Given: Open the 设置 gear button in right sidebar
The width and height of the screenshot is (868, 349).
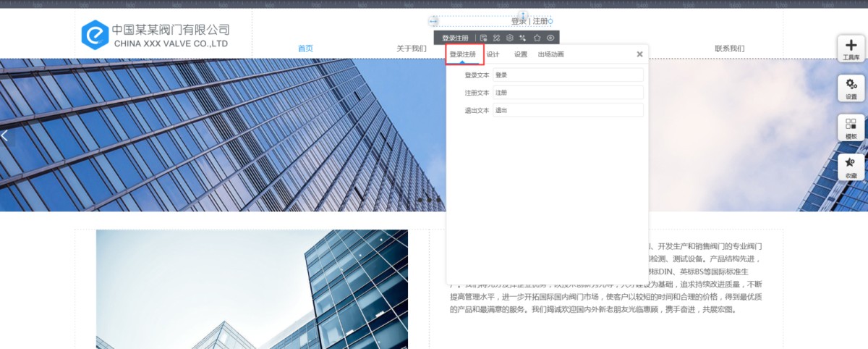Looking at the screenshot, I should (x=851, y=89).
